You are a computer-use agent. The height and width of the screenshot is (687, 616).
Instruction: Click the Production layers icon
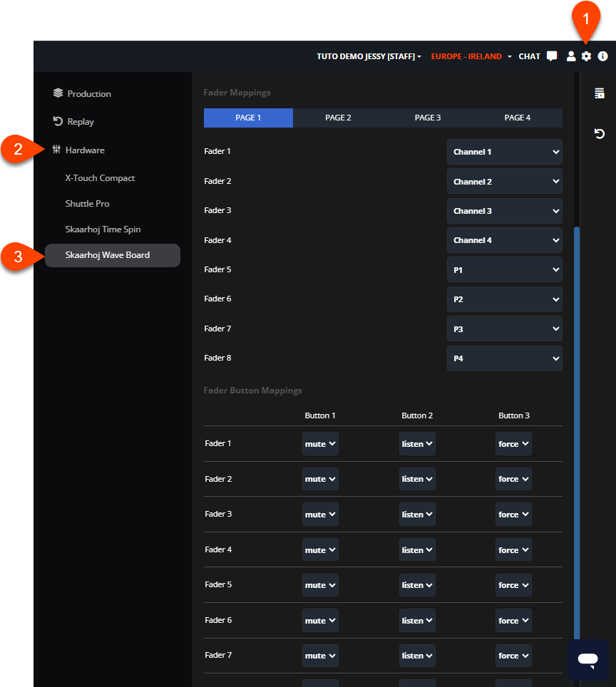tap(58, 93)
